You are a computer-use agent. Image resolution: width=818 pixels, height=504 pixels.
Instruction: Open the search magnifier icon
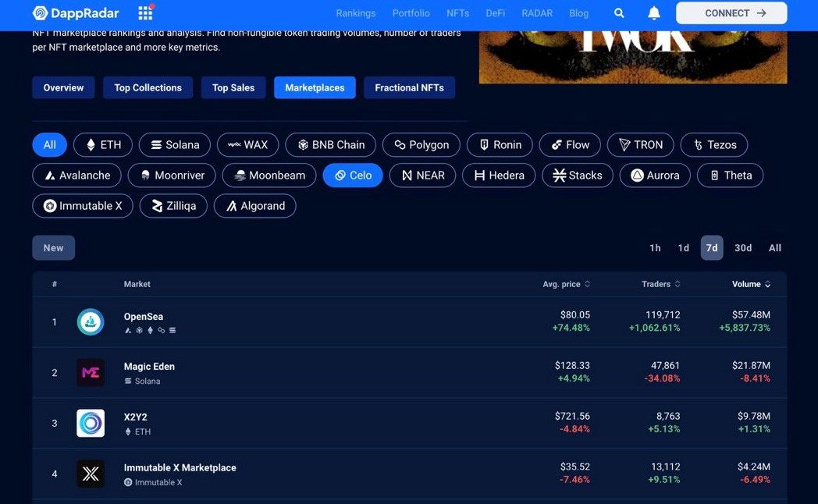click(x=619, y=13)
